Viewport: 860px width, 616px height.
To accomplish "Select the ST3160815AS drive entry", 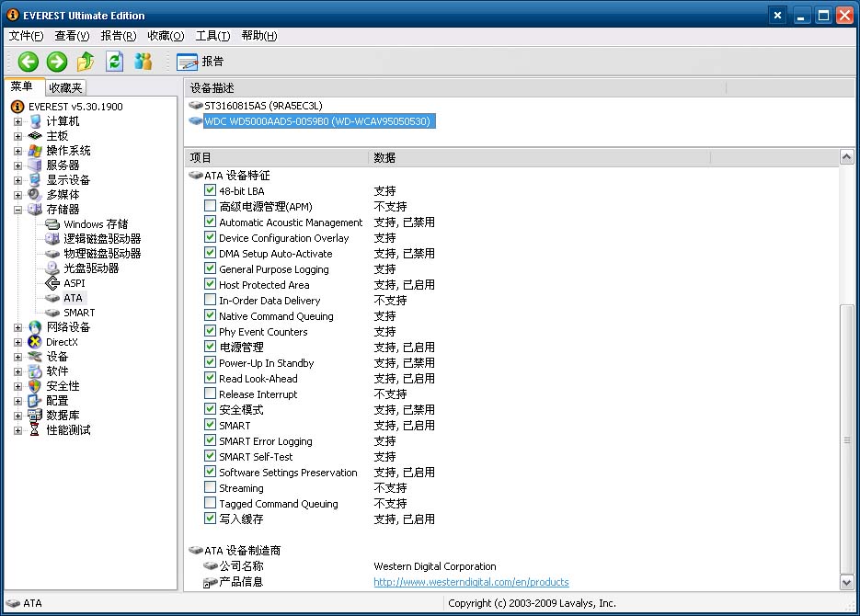I will coord(263,106).
